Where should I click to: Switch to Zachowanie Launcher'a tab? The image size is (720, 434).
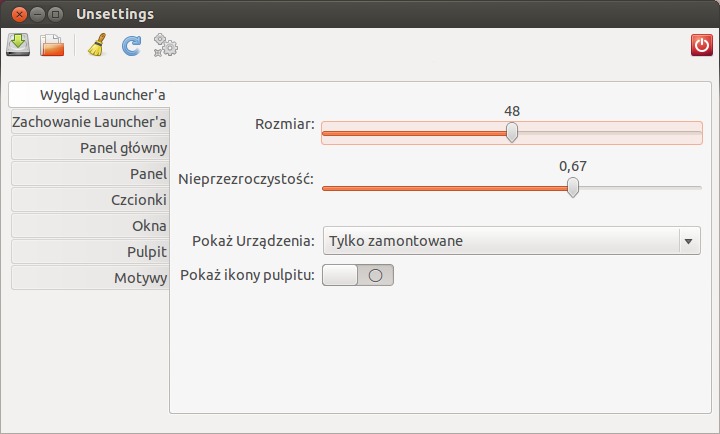coord(90,122)
